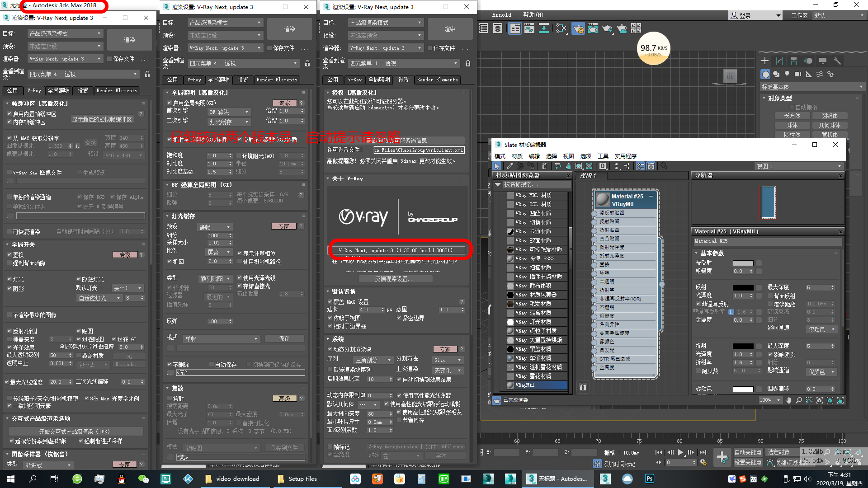Click the 反射 black color swatch
Viewport: 868px width, 488px height.
(x=743, y=287)
